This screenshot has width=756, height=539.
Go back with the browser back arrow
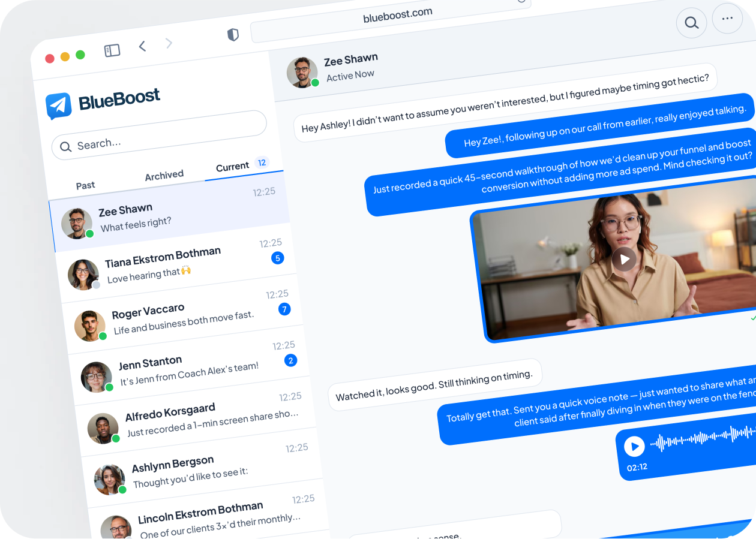(x=142, y=46)
